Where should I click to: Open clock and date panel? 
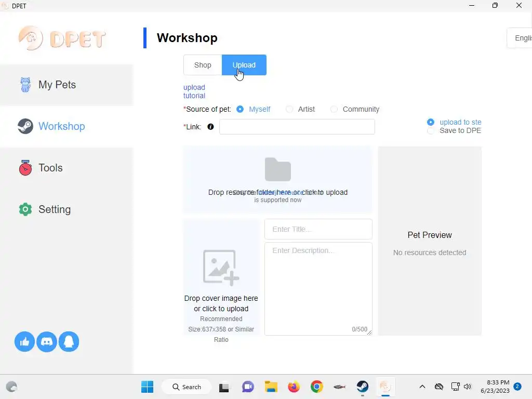[495, 387]
